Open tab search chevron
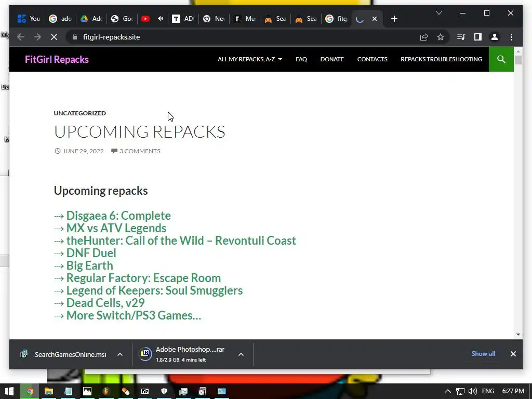 coord(438,13)
